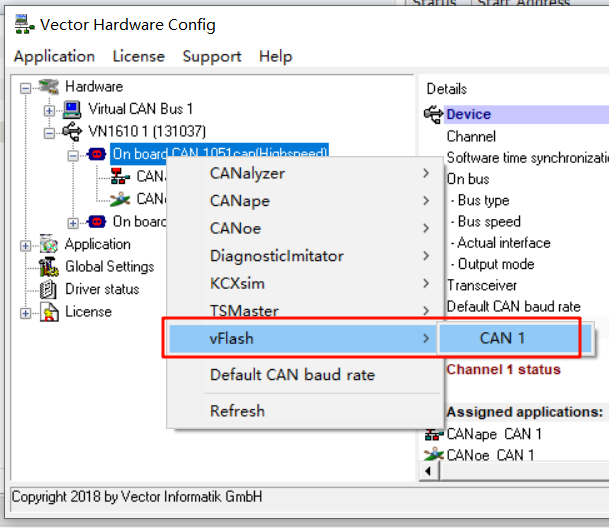Click the Bus type detail row
Image resolution: width=609 pixels, height=528 pixels.
(480, 200)
